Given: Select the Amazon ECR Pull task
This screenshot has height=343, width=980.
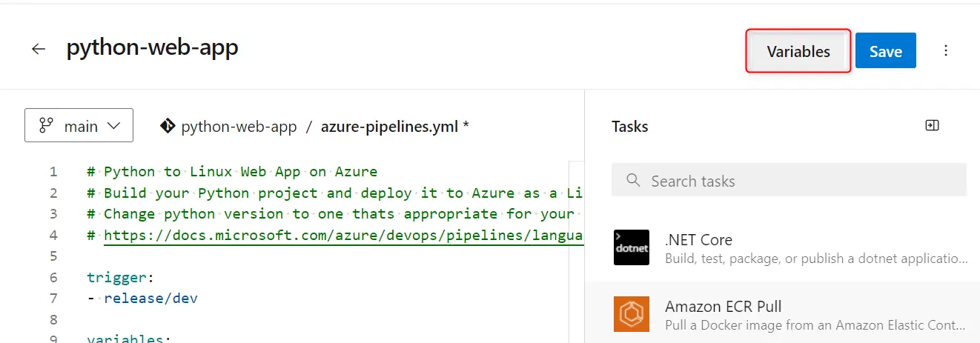Looking at the screenshot, I should [x=782, y=315].
